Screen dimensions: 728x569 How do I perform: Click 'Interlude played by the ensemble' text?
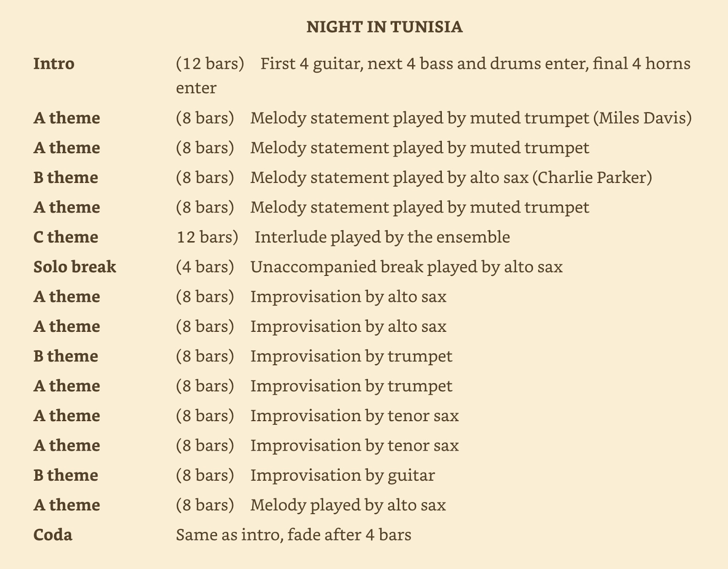pos(382,237)
